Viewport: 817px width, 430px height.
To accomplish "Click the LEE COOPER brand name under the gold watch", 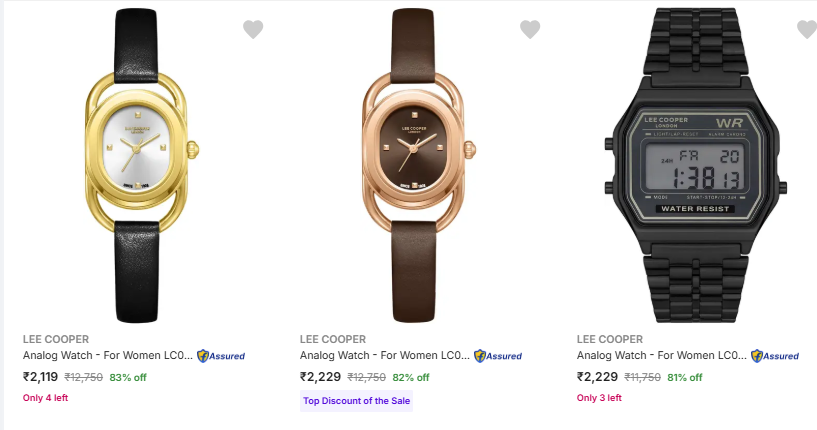I will [x=56, y=339].
